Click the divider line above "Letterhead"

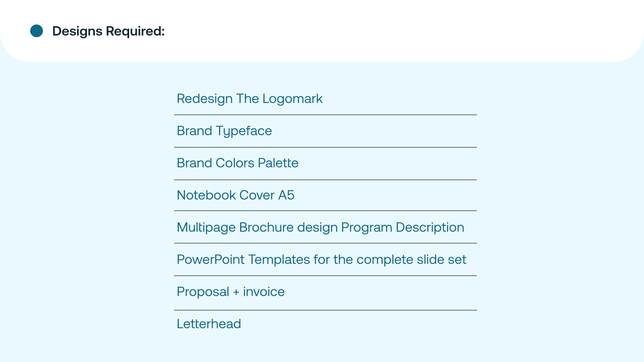[325, 310]
